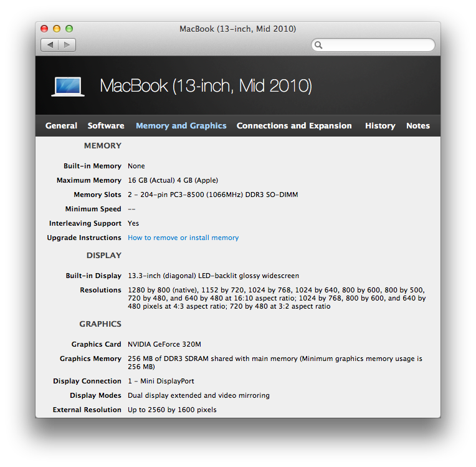The image size is (476, 467).
Task: Open Connections and Expansion tab
Action: tap(294, 126)
